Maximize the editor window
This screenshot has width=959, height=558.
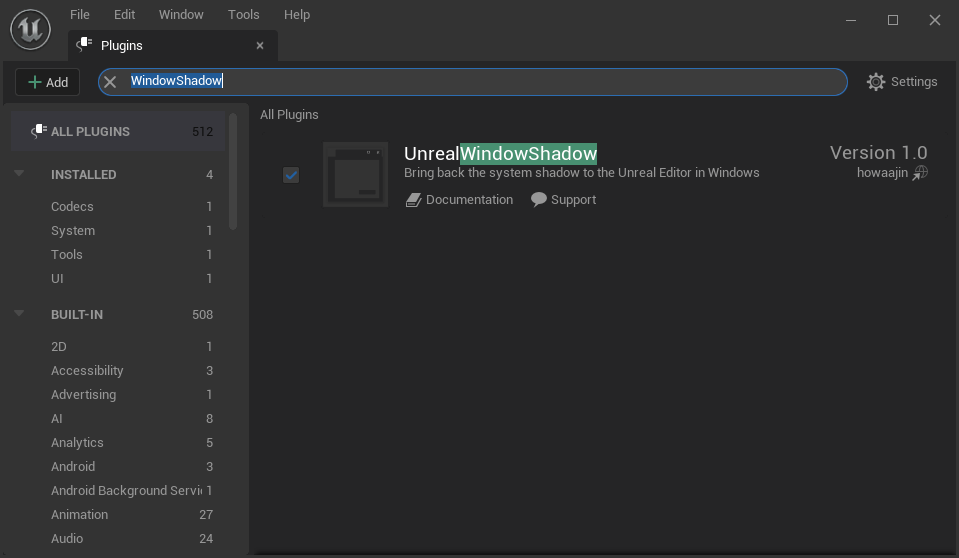[893, 20]
